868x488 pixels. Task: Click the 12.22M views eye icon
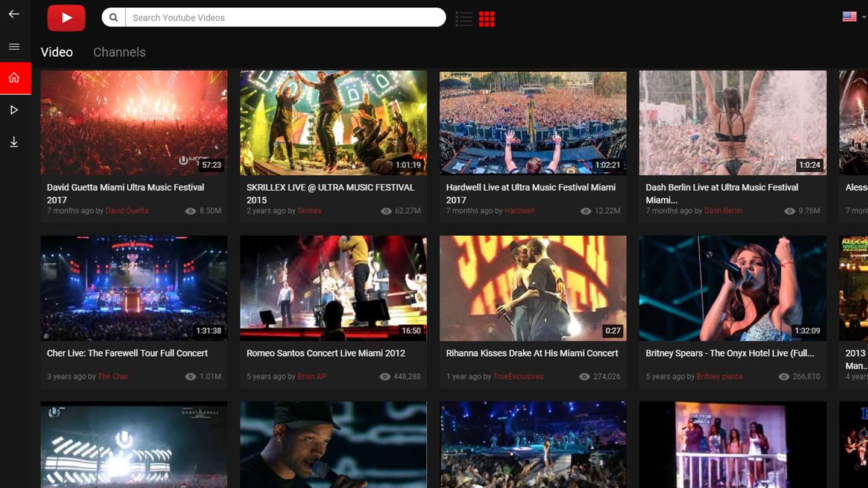[x=585, y=211]
